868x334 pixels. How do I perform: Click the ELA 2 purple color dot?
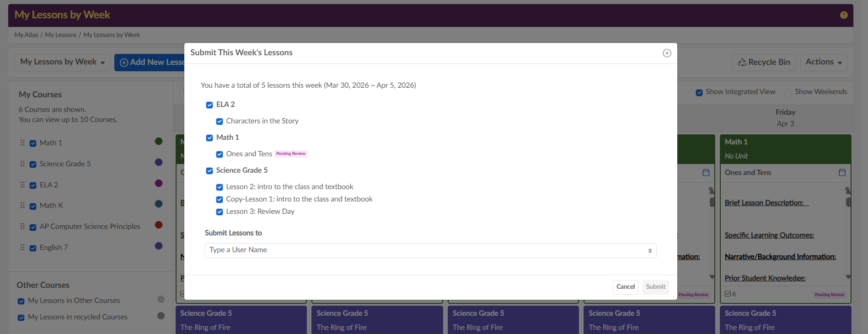[x=159, y=183]
